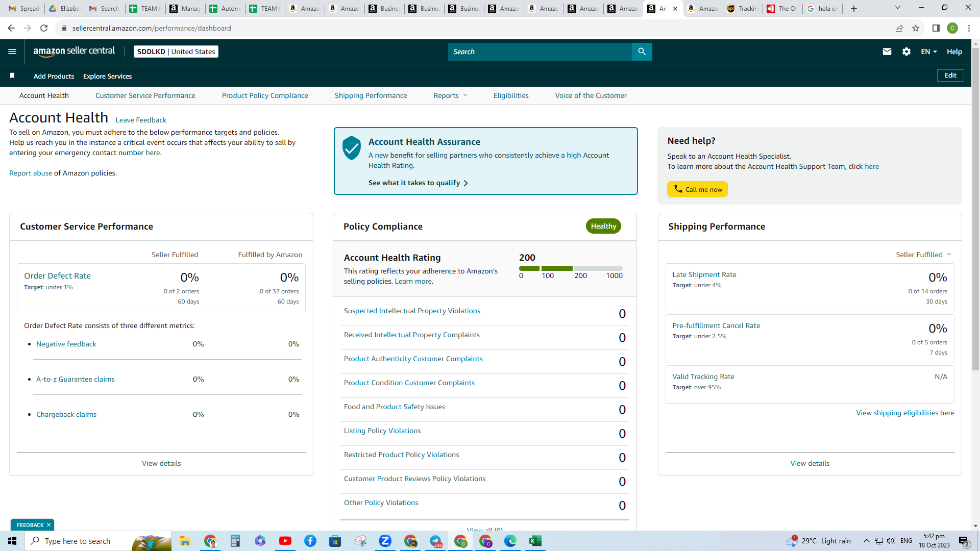The height and width of the screenshot is (551, 980).
Task: Show hidden system tray icons
Action: tap(866, 541)
